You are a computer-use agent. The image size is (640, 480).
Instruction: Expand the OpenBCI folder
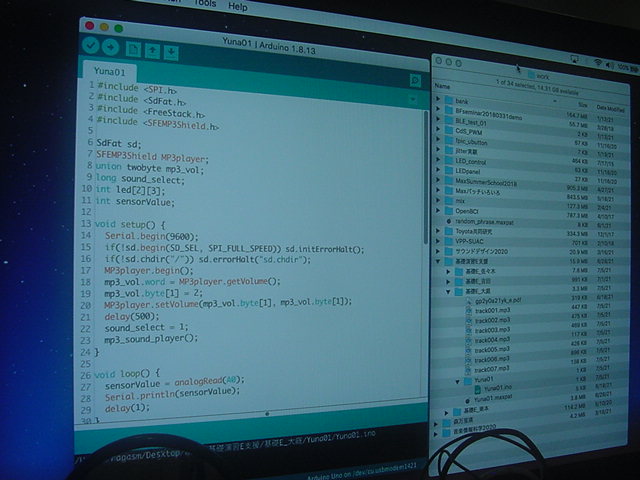pos(438,210)
